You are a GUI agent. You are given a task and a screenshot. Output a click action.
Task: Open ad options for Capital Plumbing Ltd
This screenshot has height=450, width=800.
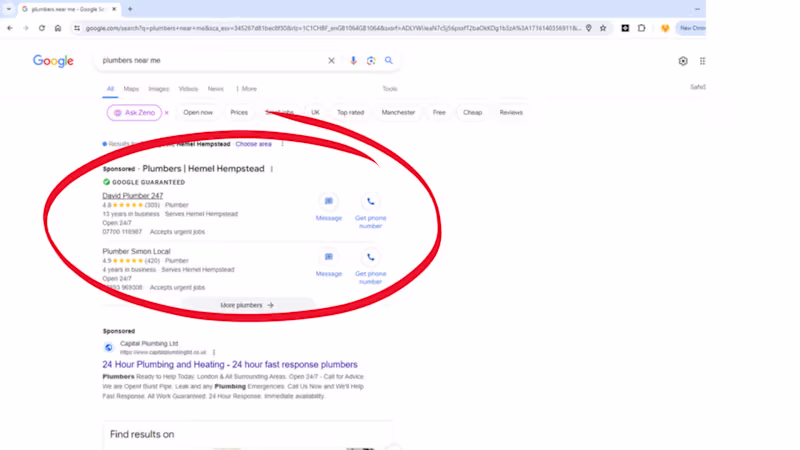(214, 352)
